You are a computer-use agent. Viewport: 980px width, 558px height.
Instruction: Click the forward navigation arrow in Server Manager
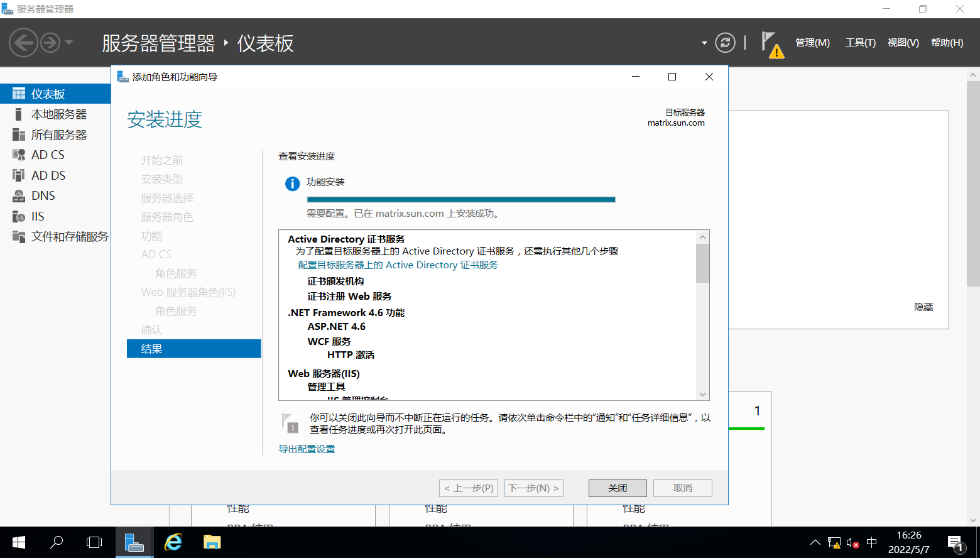point(50,43)
